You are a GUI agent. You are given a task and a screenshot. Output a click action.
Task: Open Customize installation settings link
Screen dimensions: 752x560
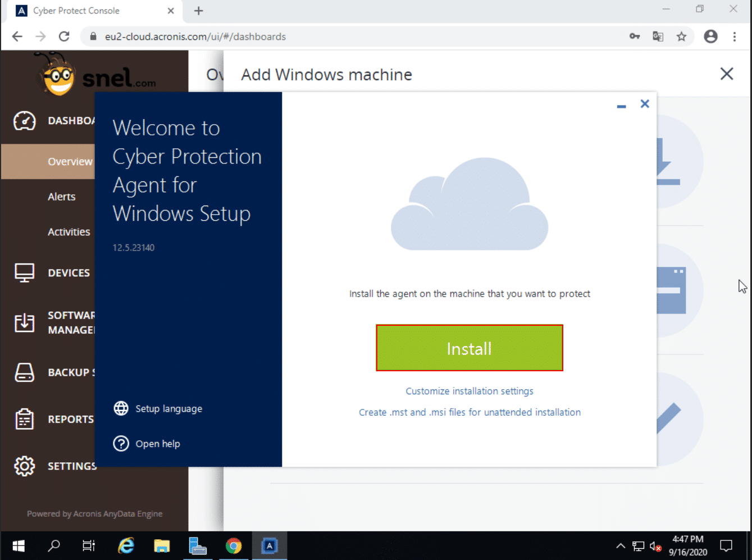click(x=470, y=391)
